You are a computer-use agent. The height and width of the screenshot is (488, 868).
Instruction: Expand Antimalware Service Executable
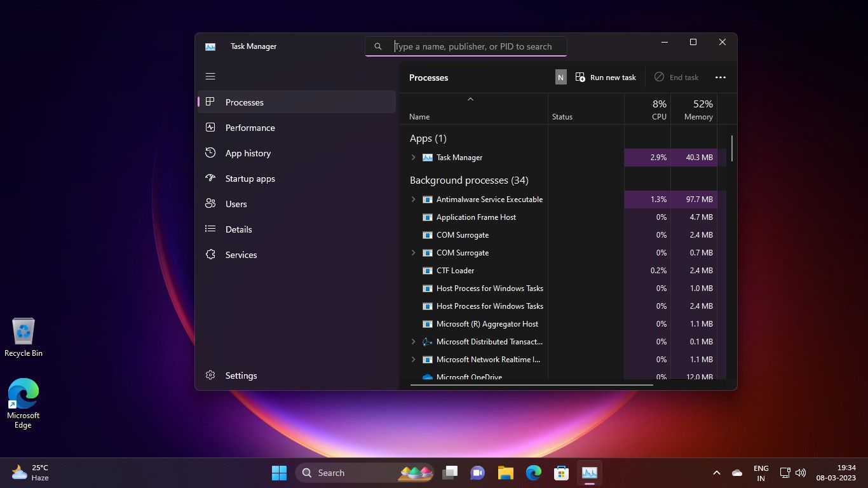pyautogui.click(x=414, y=199)
